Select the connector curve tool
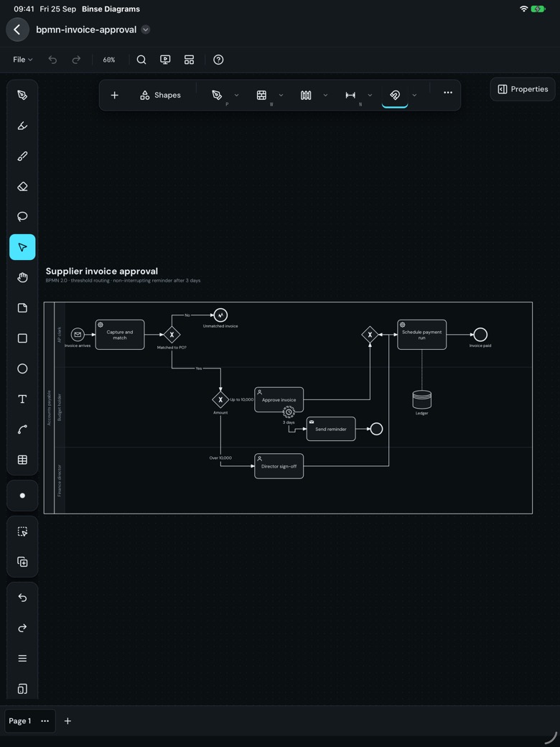 [x=22, y=430]
